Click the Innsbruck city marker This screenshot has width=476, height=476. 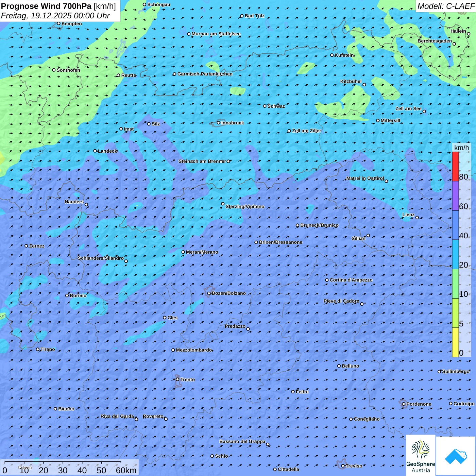point(219,123)
